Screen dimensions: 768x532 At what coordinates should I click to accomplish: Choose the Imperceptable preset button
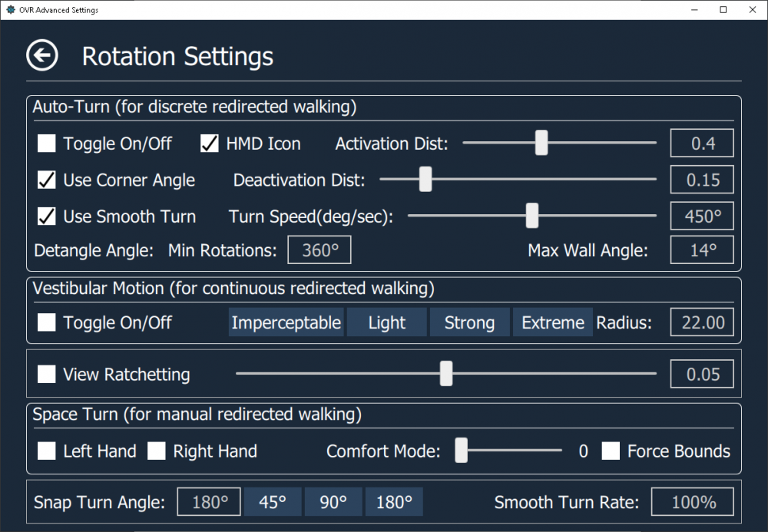coord(286,322)
